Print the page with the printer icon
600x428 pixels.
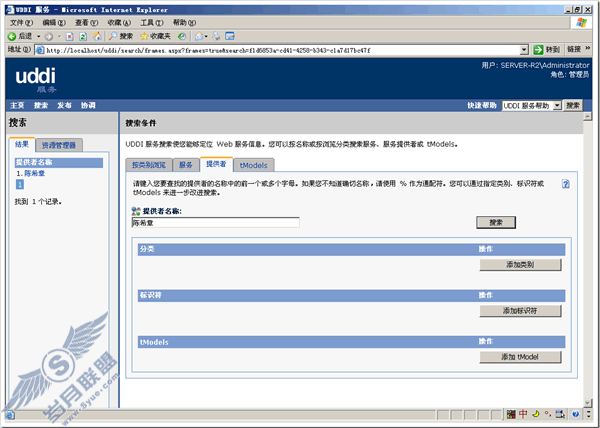click(216, 36)
